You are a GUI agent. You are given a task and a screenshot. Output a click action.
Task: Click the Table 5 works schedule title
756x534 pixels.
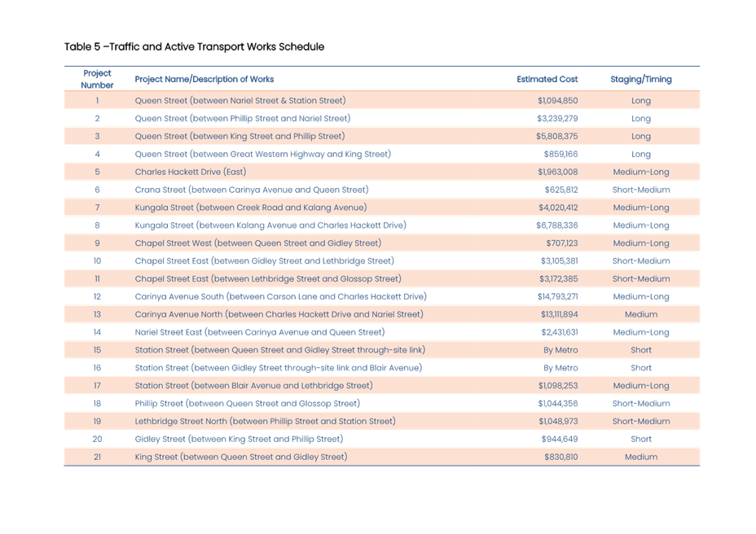coord(194,46)
